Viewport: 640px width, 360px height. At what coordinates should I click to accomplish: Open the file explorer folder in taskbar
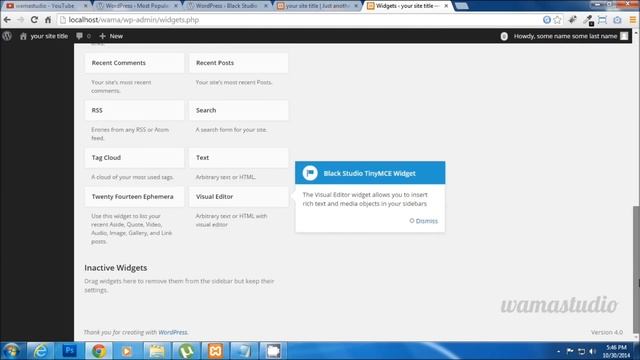[157, 351]
